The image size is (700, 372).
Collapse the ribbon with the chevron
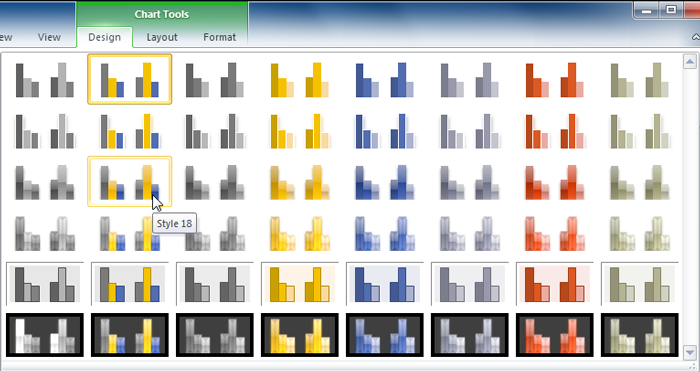(x=696, y=37)
